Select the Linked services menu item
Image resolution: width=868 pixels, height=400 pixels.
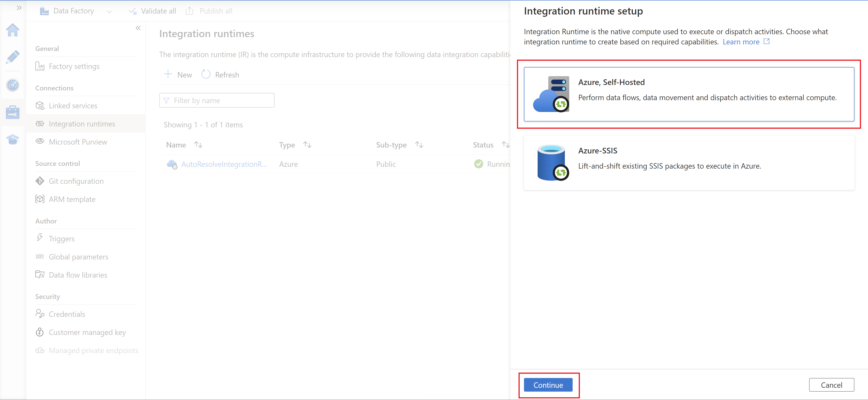point(73,105)
